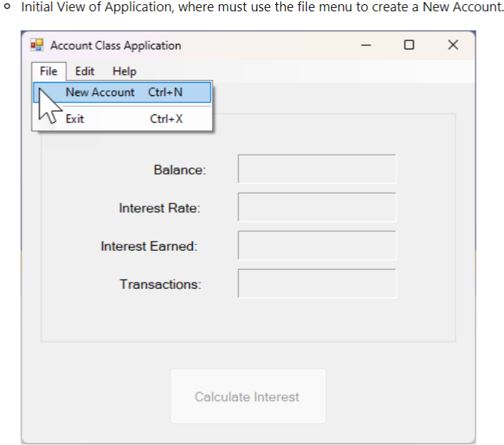The height and width of the screenshot is (445, 504).
Task: Click the Account Class Application title text
Action: [x=116, y=46]
